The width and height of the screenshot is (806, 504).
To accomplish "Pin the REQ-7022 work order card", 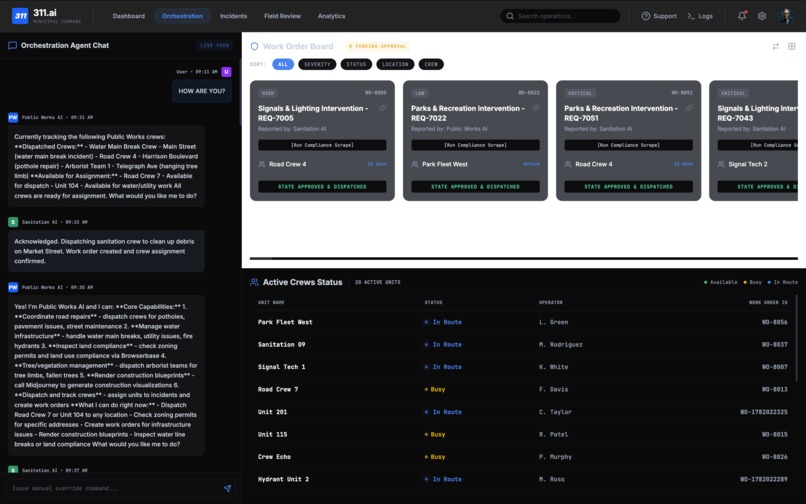I will click(536, 108).
